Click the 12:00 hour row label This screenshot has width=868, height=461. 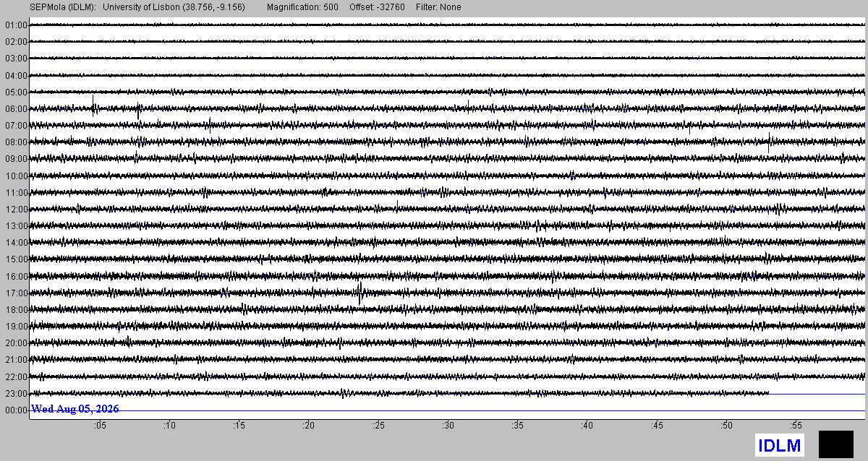(x=16, y=210)
